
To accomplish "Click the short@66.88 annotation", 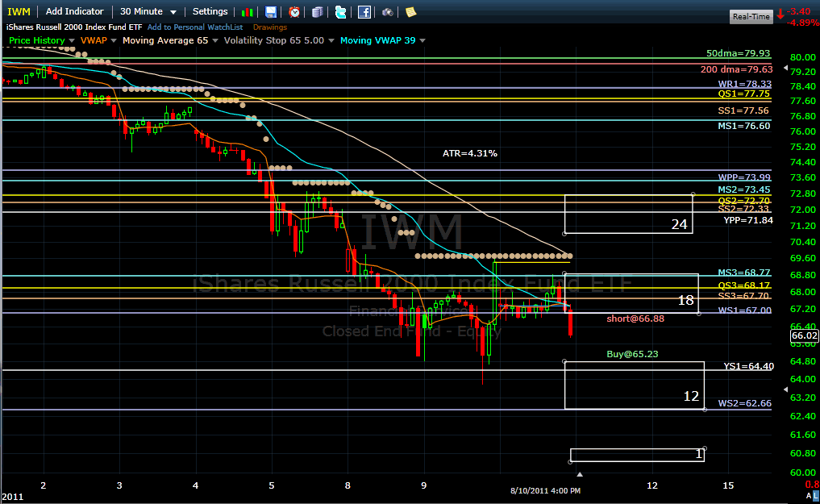I will 635,319.
